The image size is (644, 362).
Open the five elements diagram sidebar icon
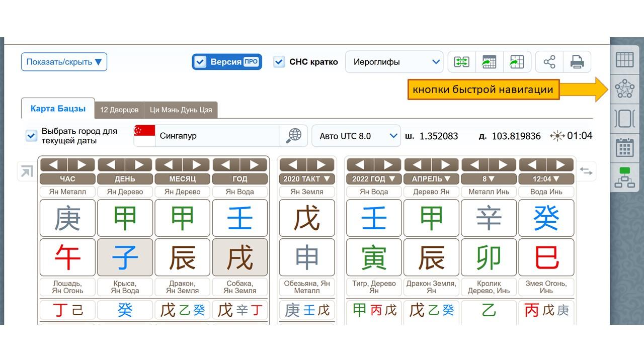point(624,89)
